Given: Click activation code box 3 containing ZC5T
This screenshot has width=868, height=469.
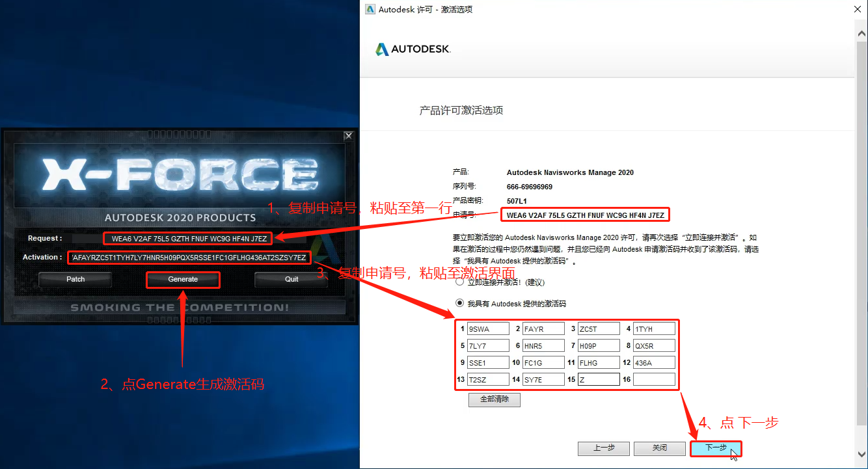Looking at the screenshot, I should (x=599, y=329).
